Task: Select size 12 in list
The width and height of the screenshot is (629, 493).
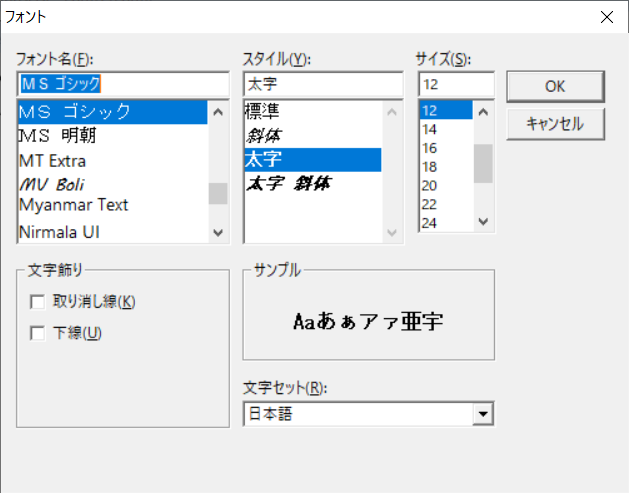Action: [x=446, y=110]
